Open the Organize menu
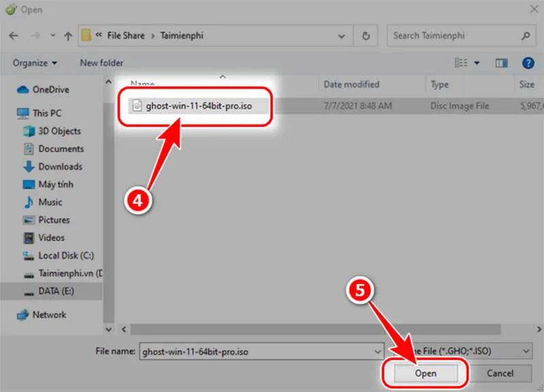The width and height of the screenshot is (544, 392). (35, 63)
